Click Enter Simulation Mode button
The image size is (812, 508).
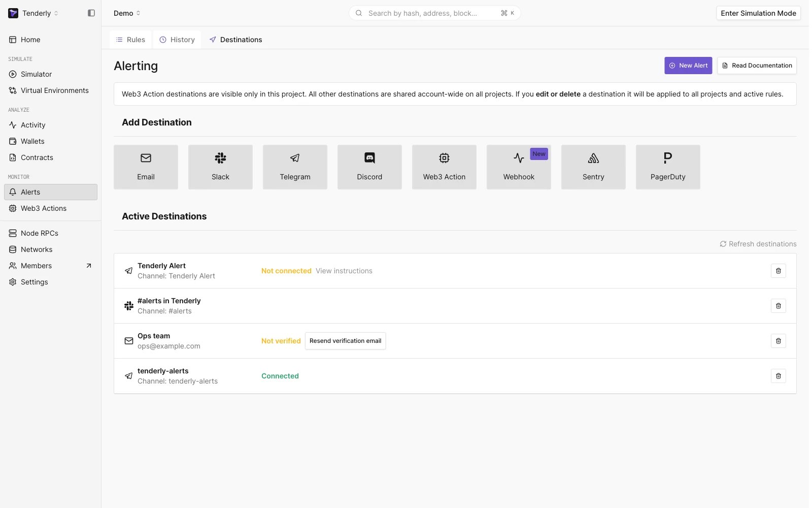tap(758, 13)
